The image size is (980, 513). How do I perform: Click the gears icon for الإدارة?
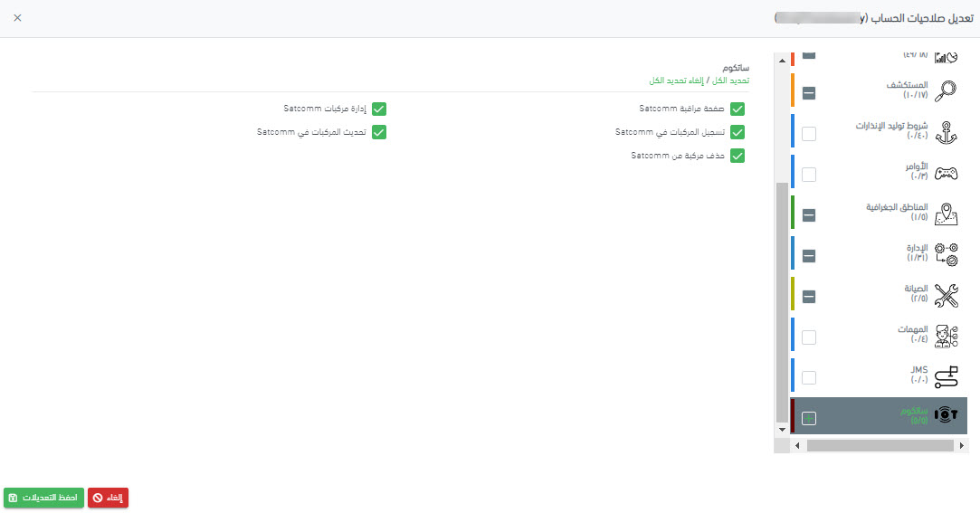click(946, 255)
